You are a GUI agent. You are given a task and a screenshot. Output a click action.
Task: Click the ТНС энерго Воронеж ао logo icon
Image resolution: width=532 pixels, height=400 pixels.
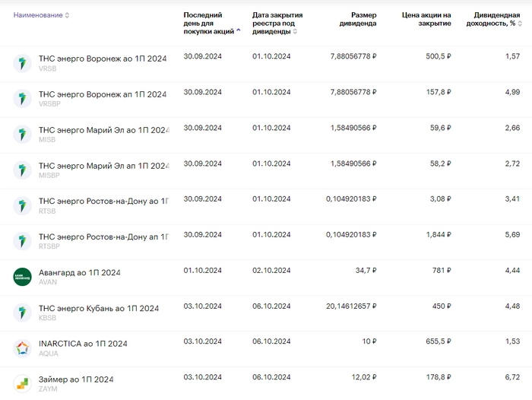[22, 62]
